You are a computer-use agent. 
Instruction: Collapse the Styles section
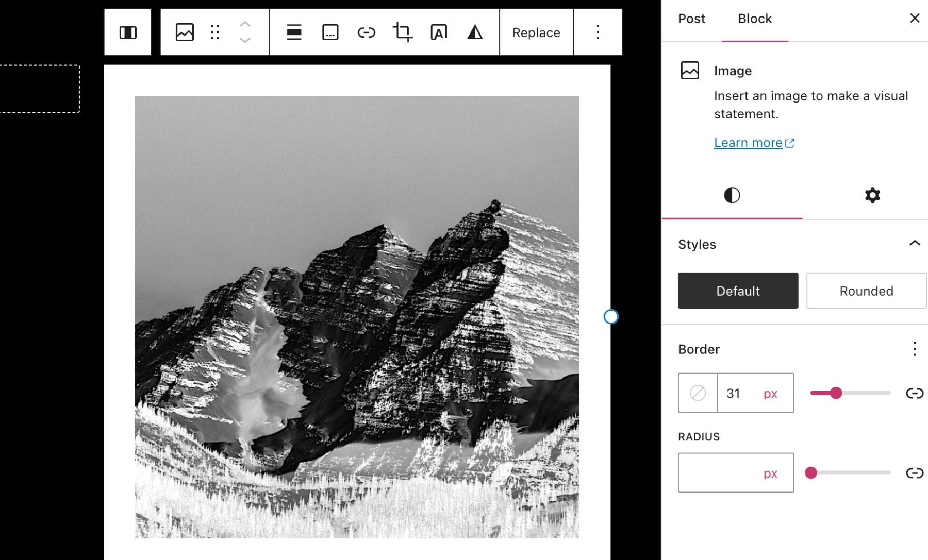(x=915, y=242)
